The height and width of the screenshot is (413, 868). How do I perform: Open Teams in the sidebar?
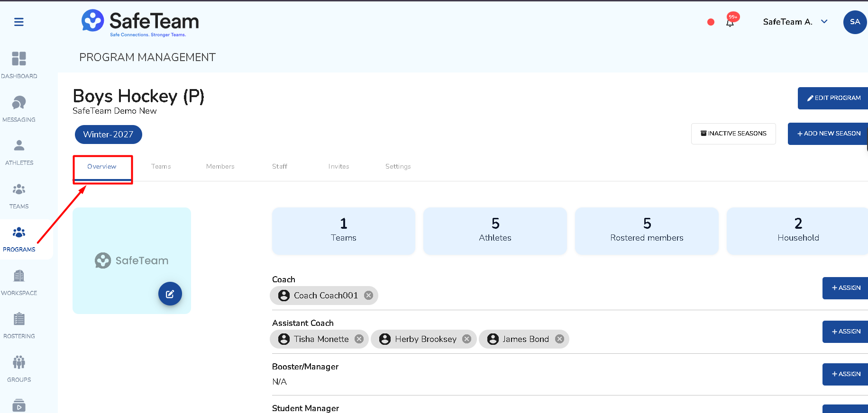19,196
